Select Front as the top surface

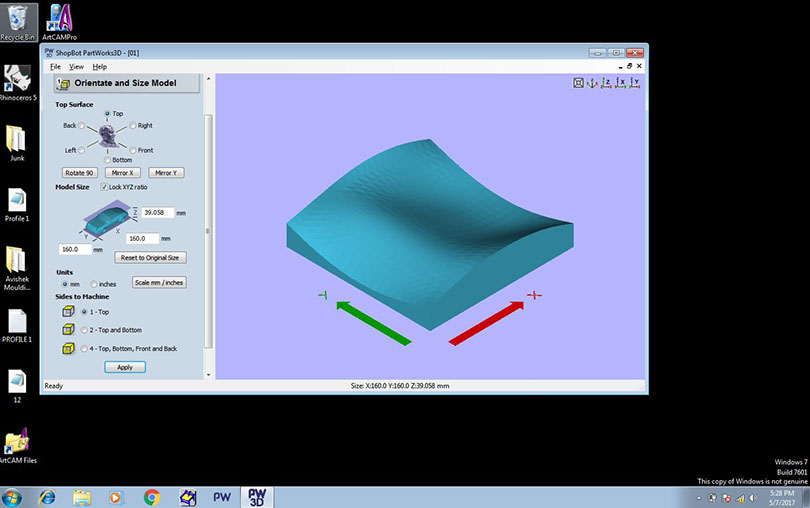click(x=133, y=150)
